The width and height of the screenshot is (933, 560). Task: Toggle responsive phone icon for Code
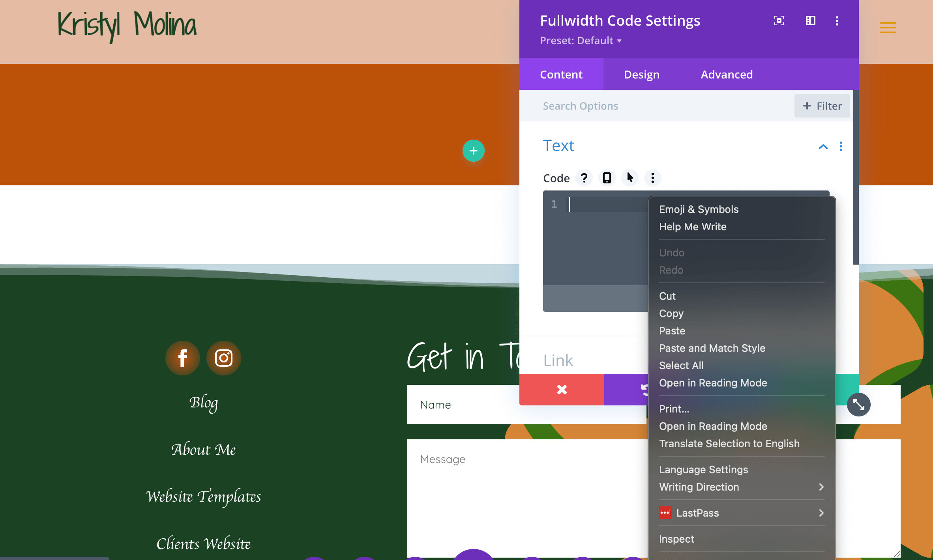click(x=607, y=178)
